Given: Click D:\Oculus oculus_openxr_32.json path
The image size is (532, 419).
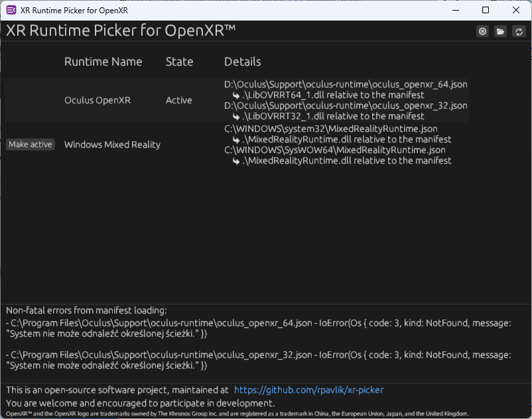Looking at the screenshot, I should (346, 106).
